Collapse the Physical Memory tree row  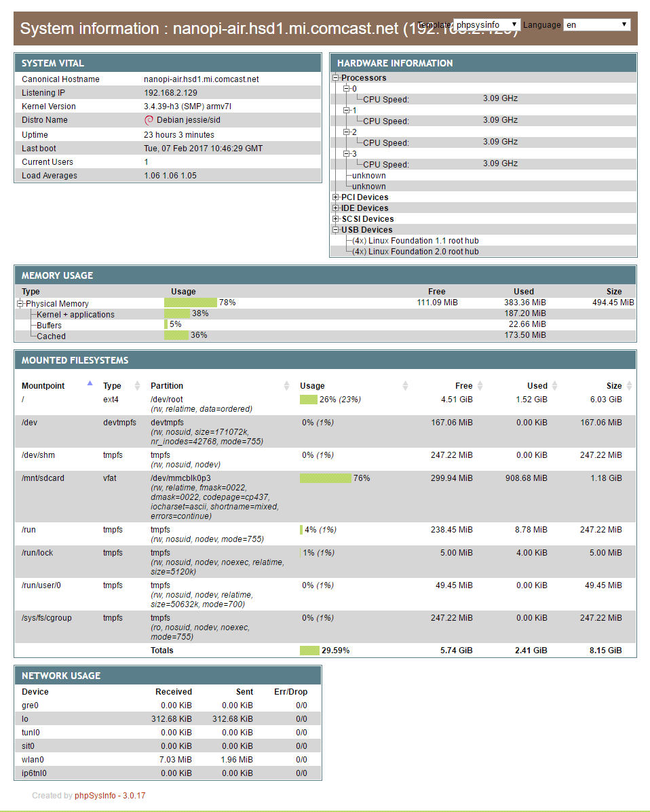[x=20, y=304]
